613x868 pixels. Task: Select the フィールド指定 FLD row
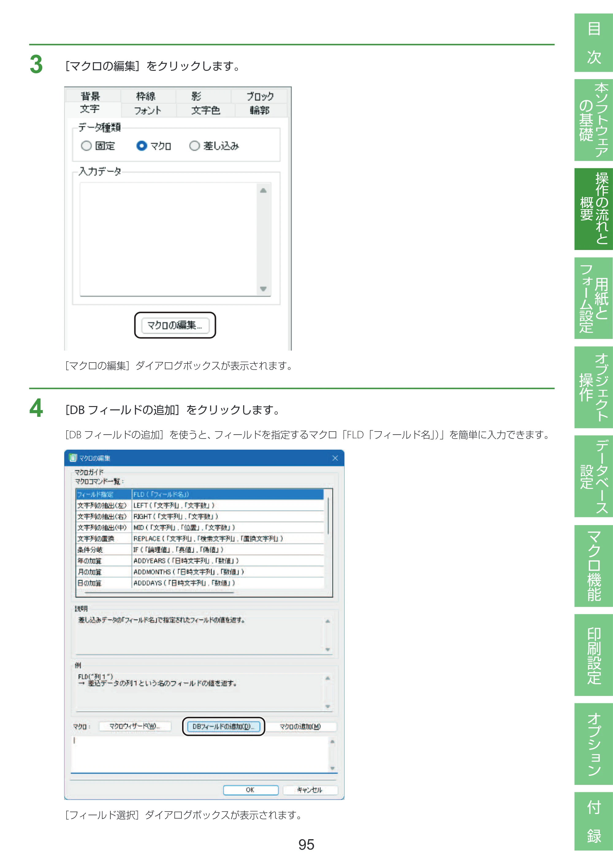(200, 494)
